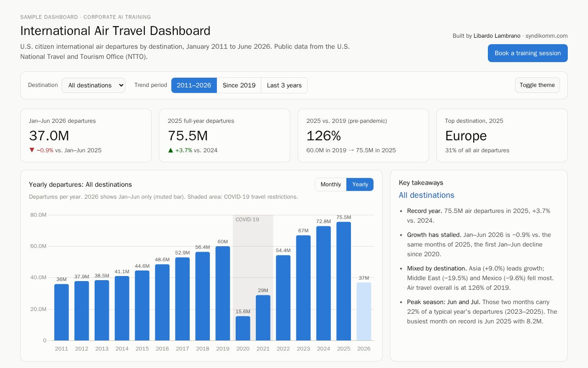Screen dimensions: 588x368
Task: Click the 2024 bar labeled 72.8M
Action: click(323, 283)
